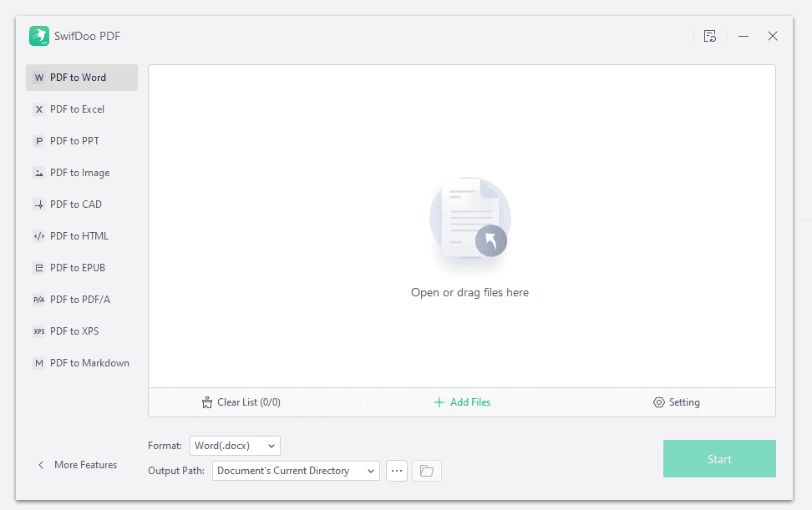Select the PDF to Markdown tool

coord(89,362)
